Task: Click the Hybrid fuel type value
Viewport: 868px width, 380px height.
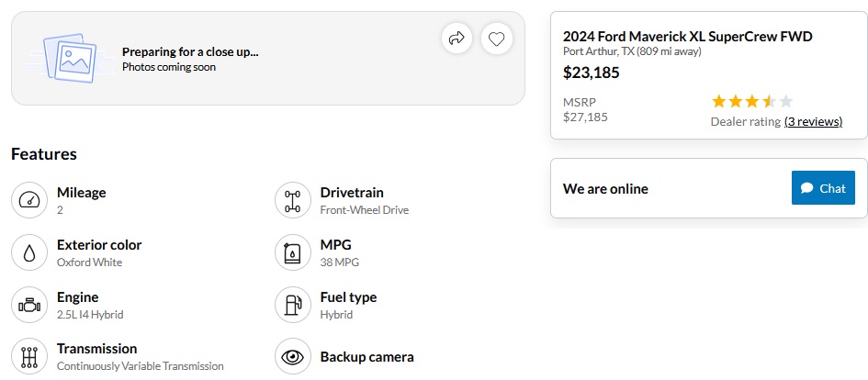Action: (336, 315)
